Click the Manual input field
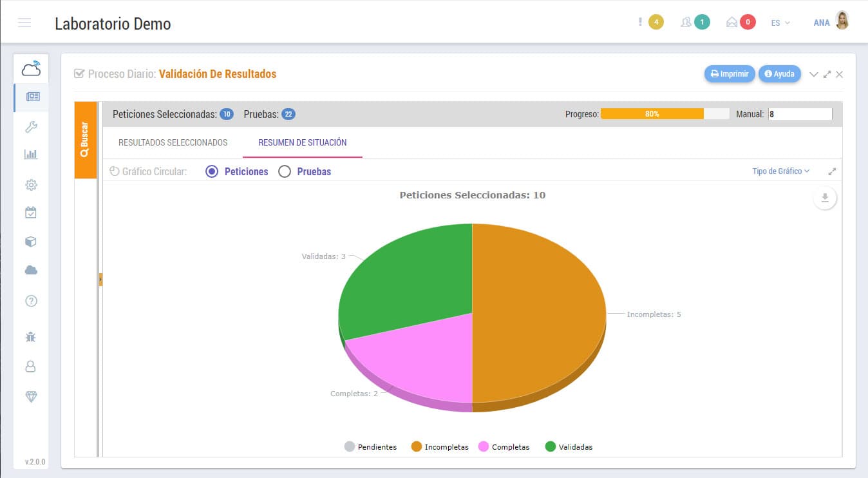Image resolution: width=868 pixels, height=478 pixels. [x=800, y=114]
